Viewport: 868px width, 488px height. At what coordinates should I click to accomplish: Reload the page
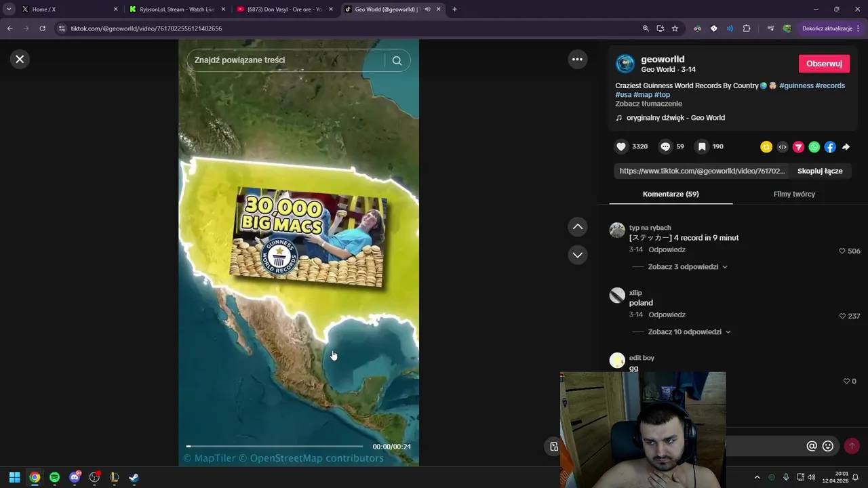click(42, 28)
